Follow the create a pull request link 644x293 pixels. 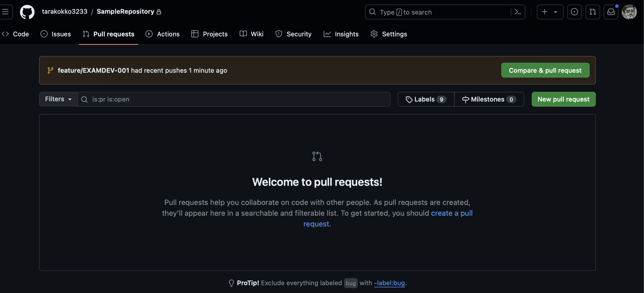pyautogui.click(x=451, y=213)
